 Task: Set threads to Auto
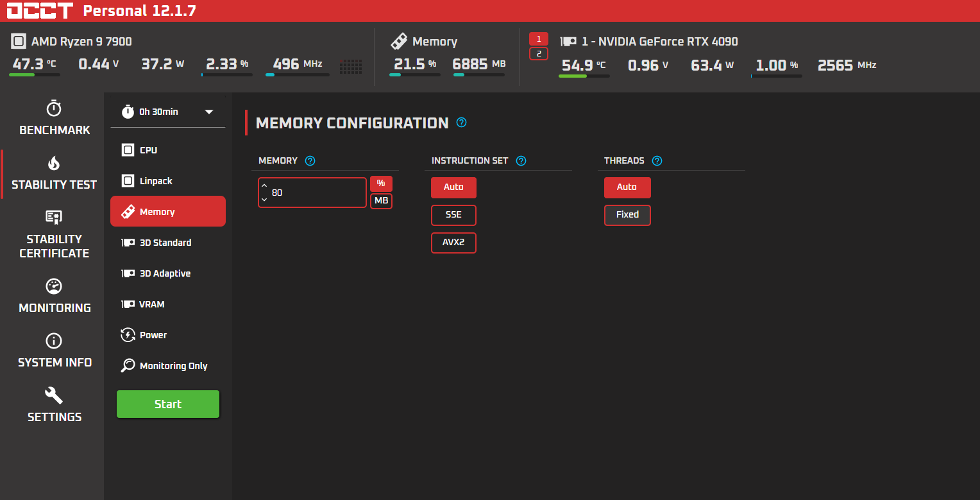coord(627,187)
